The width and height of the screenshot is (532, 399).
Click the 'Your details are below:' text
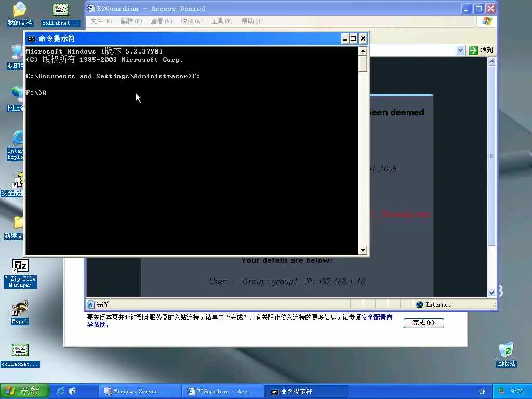287,260
